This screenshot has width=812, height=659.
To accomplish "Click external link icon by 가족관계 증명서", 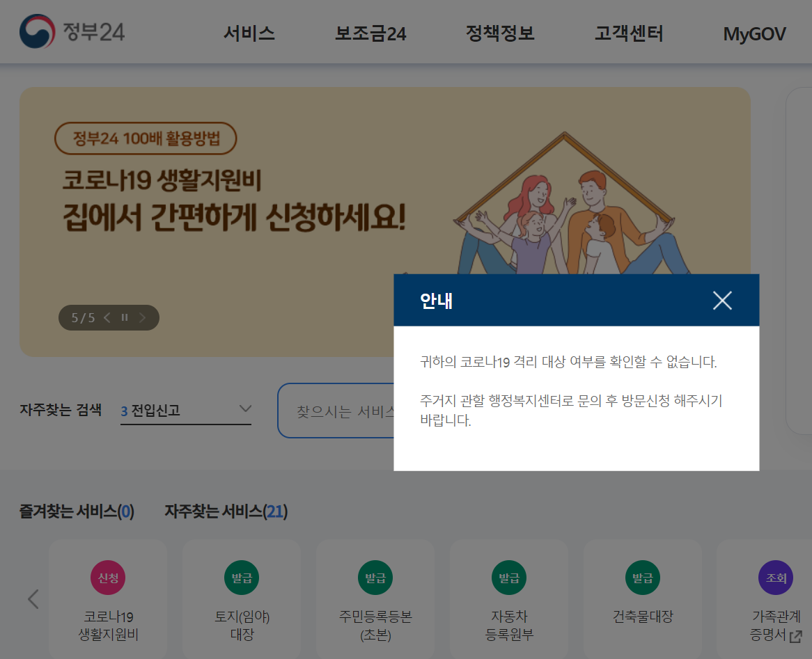I will coord(796,636).
